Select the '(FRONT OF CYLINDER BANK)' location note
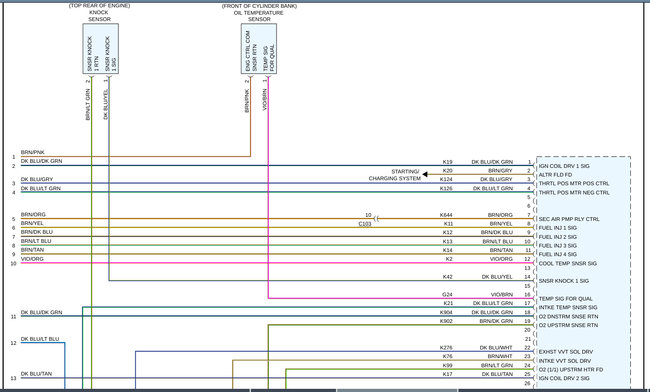Image resolution: width=650 pixels, height=392 pixels. tap(260, 6)
